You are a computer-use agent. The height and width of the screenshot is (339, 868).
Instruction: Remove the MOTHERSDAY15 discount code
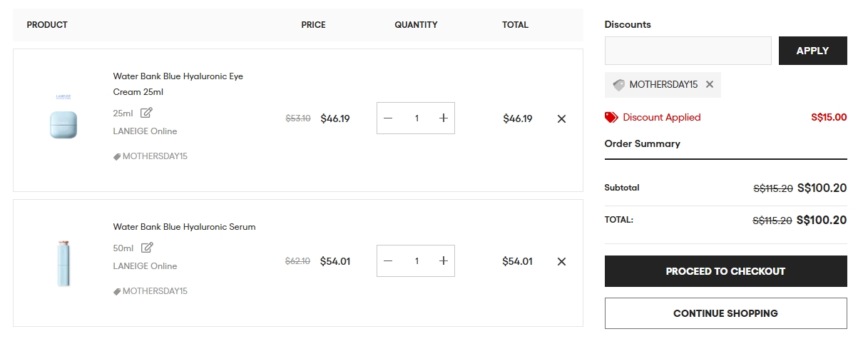click(710, 84)
